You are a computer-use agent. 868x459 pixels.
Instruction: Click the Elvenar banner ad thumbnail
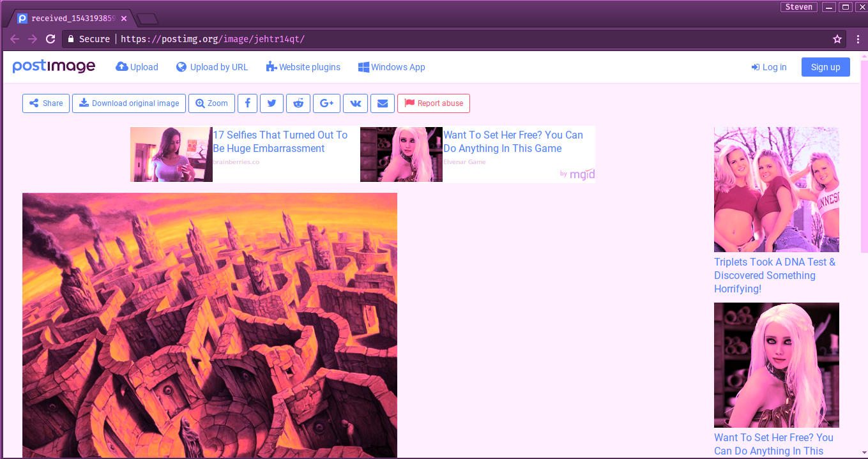(x=401, y=154)
